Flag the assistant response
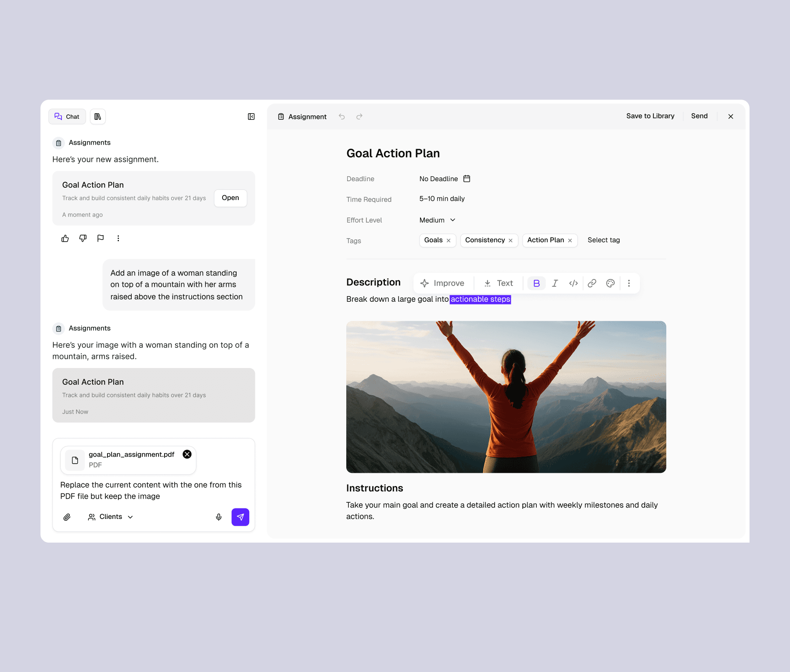Viewport: 790px width, 672px height. pyautogui.click(x=101, y=238)
